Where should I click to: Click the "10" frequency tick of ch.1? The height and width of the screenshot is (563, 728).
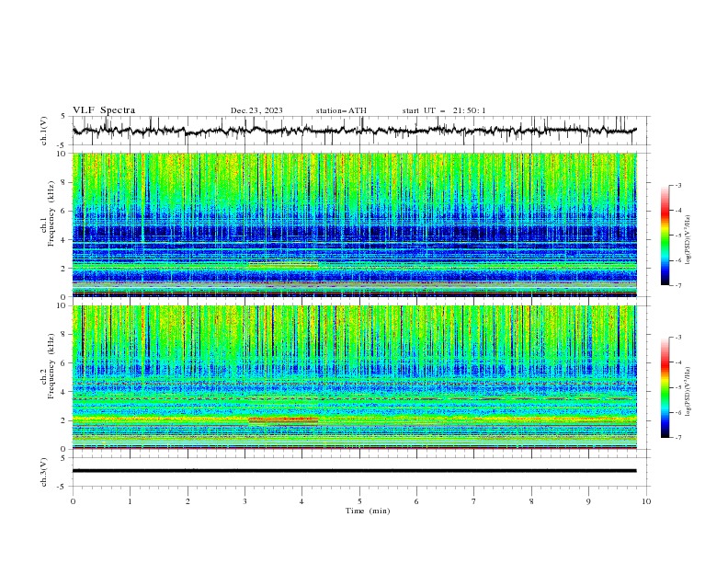(x=63, y=154)
